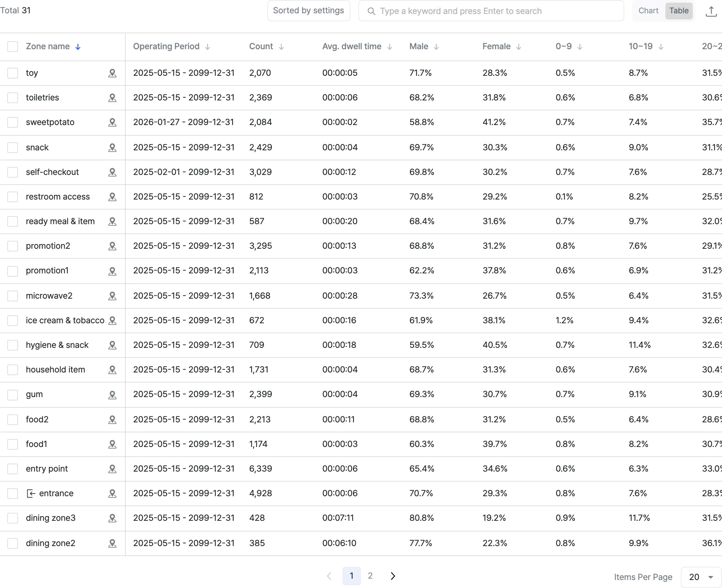Viewport: 722px width, 588px height.
Task: Open zone icon for dining zone3
Action: point(112,518)
